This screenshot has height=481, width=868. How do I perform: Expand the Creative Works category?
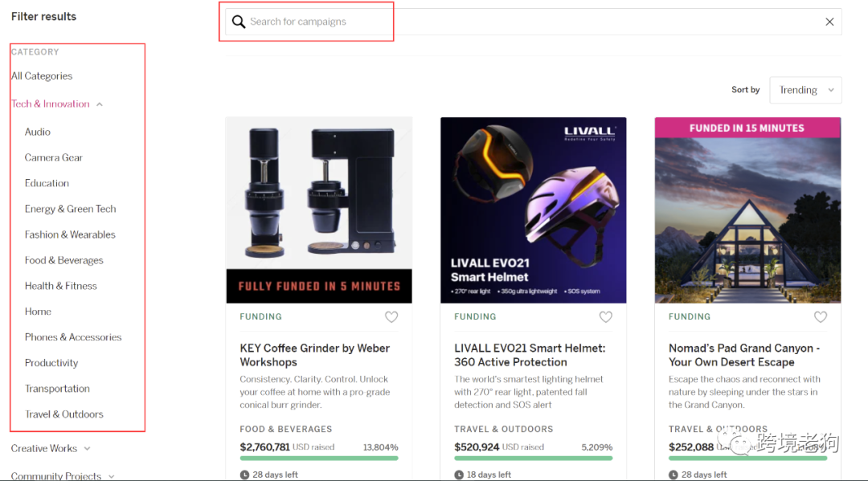point(51,448)
